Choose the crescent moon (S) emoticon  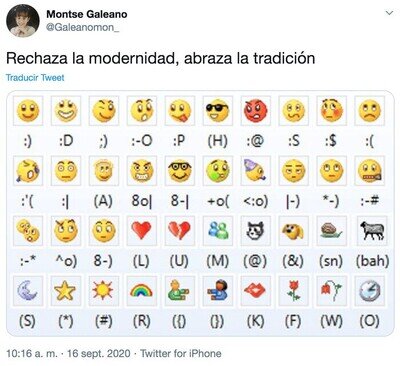28,291
